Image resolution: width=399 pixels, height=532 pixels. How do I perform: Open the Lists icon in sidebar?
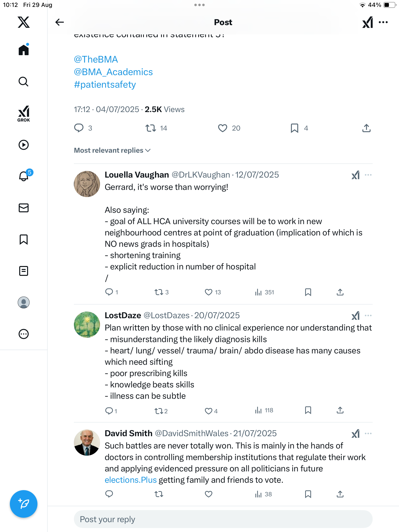tap(24, 271)
